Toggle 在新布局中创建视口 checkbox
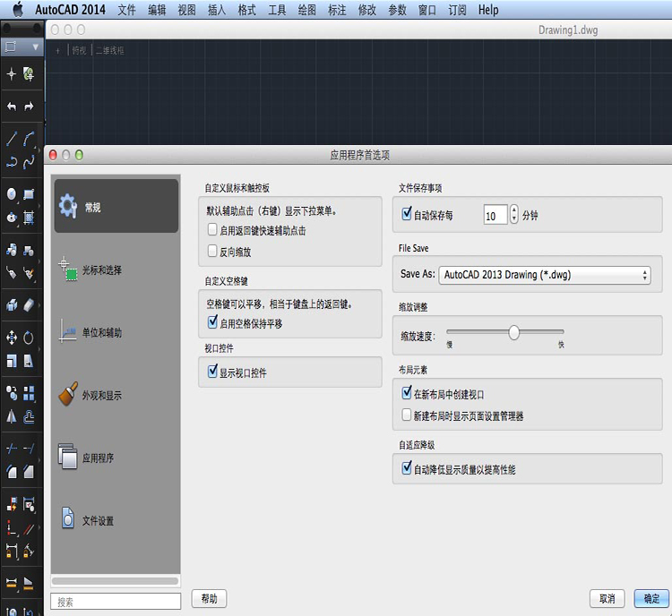 407,392
